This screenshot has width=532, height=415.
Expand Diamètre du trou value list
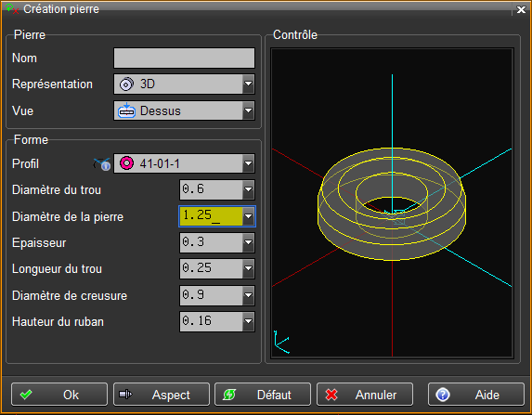pyautogui.click(x=248, y=189)
